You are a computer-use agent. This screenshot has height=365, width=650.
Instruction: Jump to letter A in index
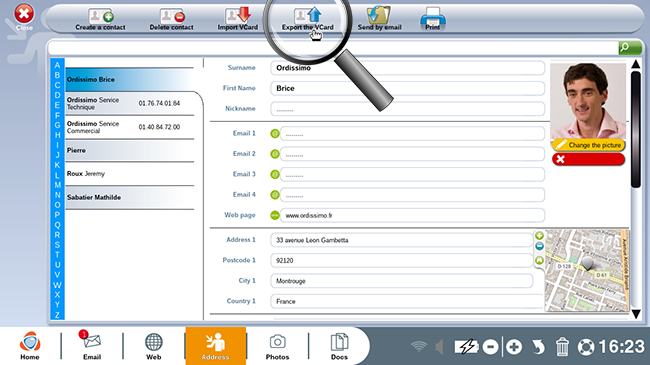coord(57,65)
